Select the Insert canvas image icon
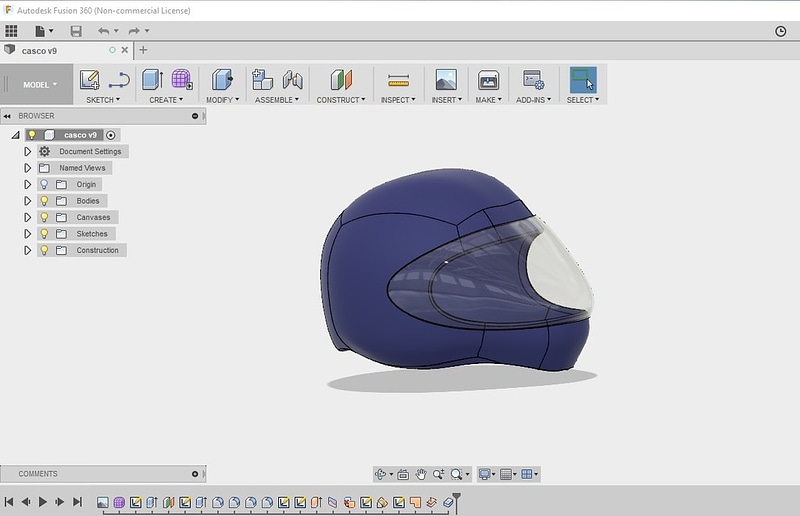 point(446,80)
